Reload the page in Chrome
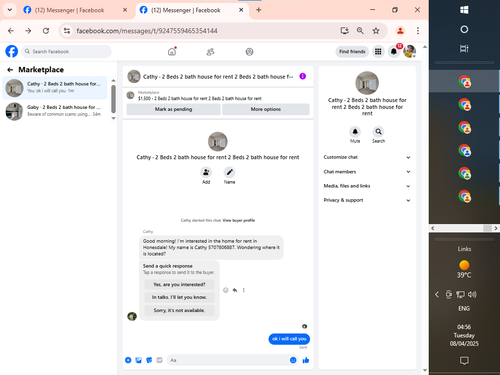The image size is (500, 375). pos(46,31)
